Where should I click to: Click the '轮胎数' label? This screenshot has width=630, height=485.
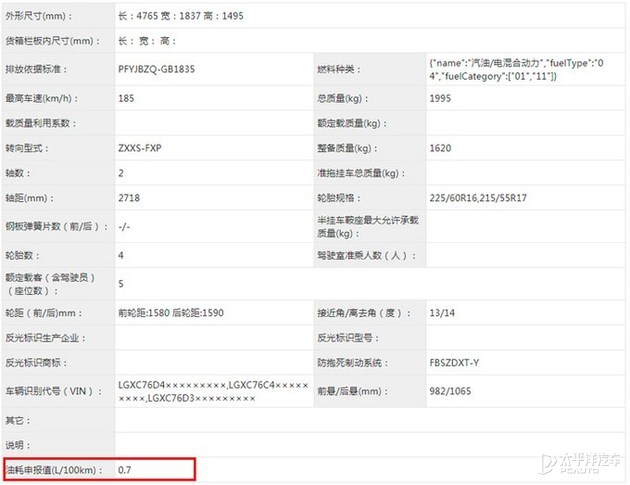[x=22, y=256]
